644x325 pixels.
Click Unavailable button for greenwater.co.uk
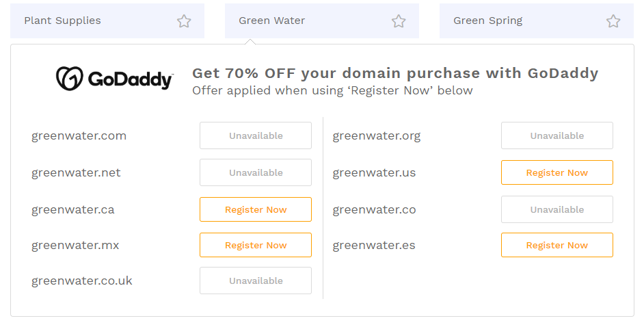click(x=256, y=281)
